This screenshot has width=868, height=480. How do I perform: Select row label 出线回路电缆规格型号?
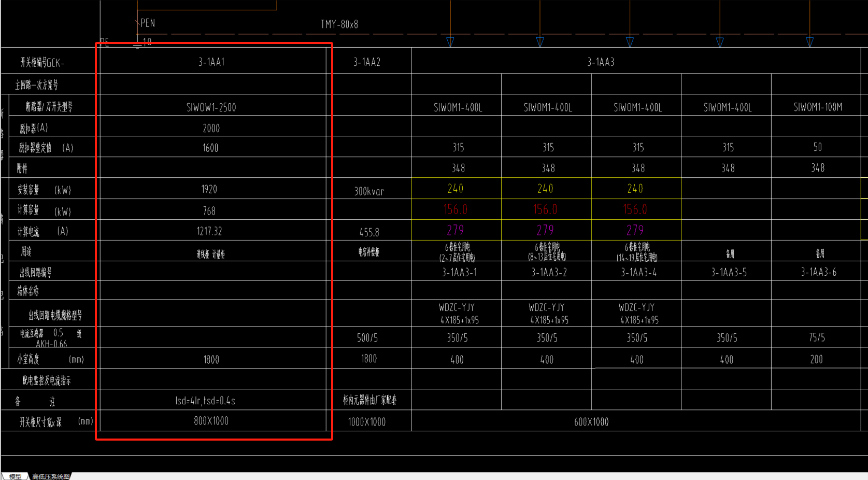click(x=55, y=315)
